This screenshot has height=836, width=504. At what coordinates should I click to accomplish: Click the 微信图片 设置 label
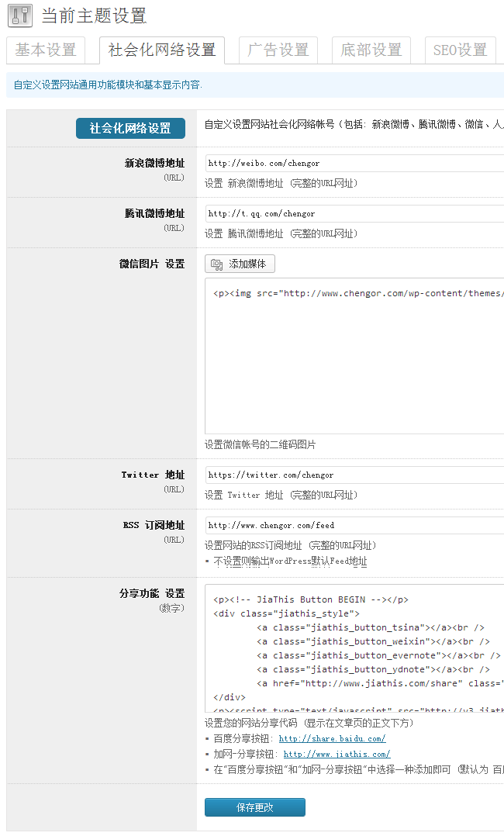coord(152,264)
